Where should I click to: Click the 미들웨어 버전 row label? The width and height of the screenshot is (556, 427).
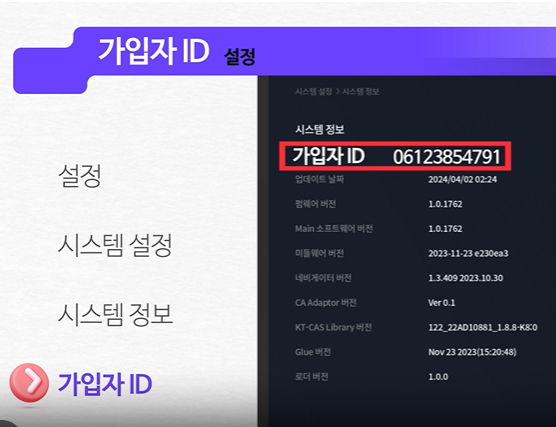(319, 253)
